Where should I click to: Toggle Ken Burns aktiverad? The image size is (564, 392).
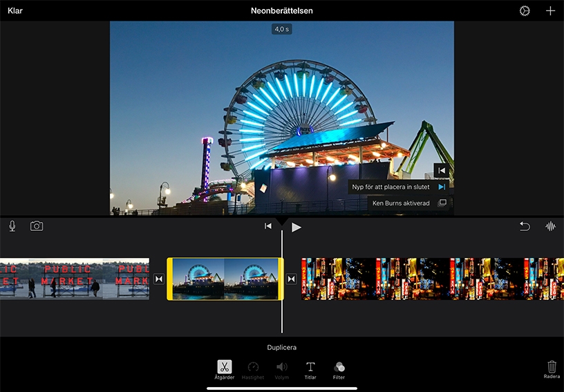click(409, 203)
